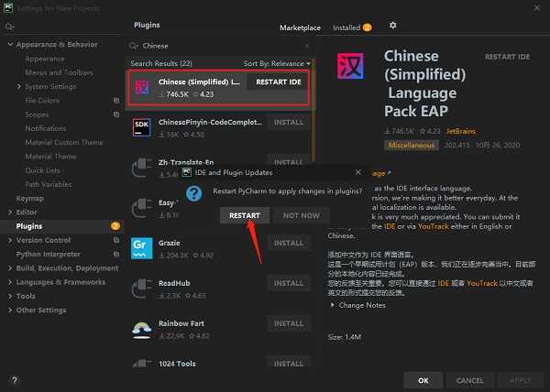Click the PyCharm icon in the updates dialog
This screenshot has width=550, height=392.
pyautogui.click(x=187, y=172)
